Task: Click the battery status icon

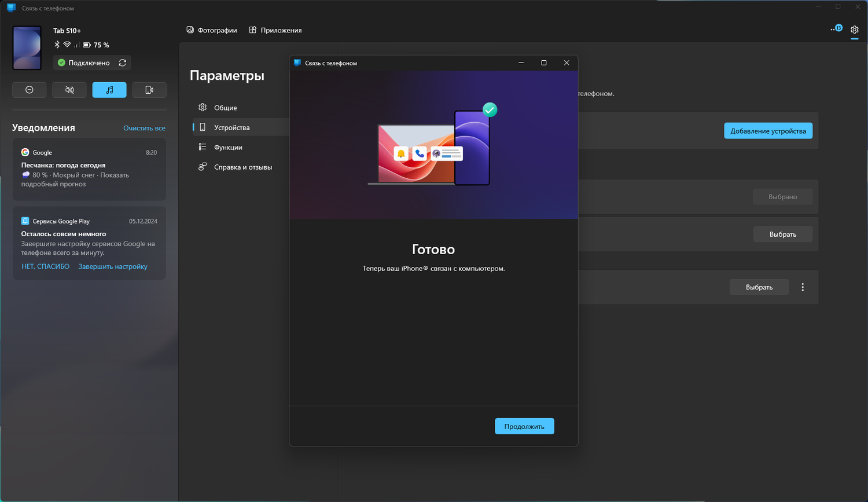Action: point(87,45)
